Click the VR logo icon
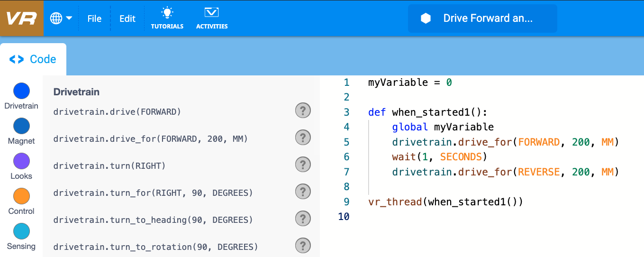 pos(21,18)
